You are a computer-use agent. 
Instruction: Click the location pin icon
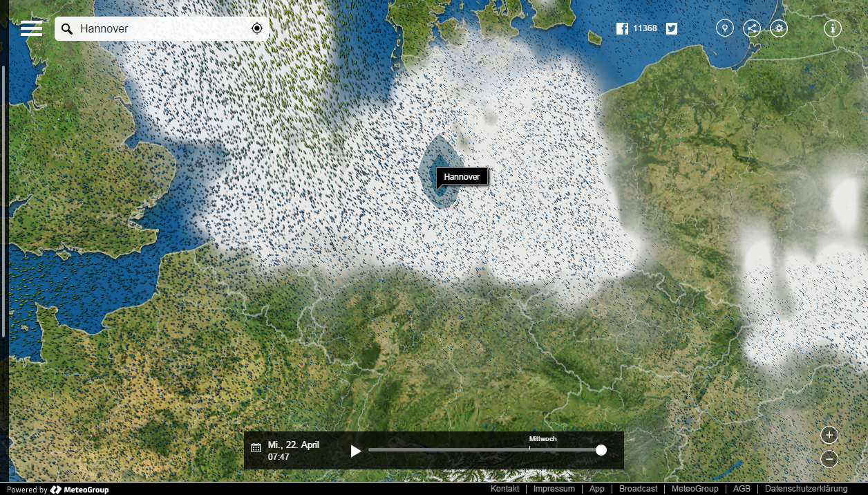tap(724, 28)
